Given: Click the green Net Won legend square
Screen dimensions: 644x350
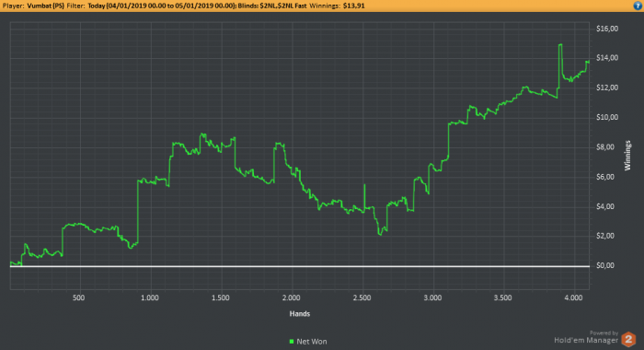Looking at the screenshot, I should pos(292,342).
